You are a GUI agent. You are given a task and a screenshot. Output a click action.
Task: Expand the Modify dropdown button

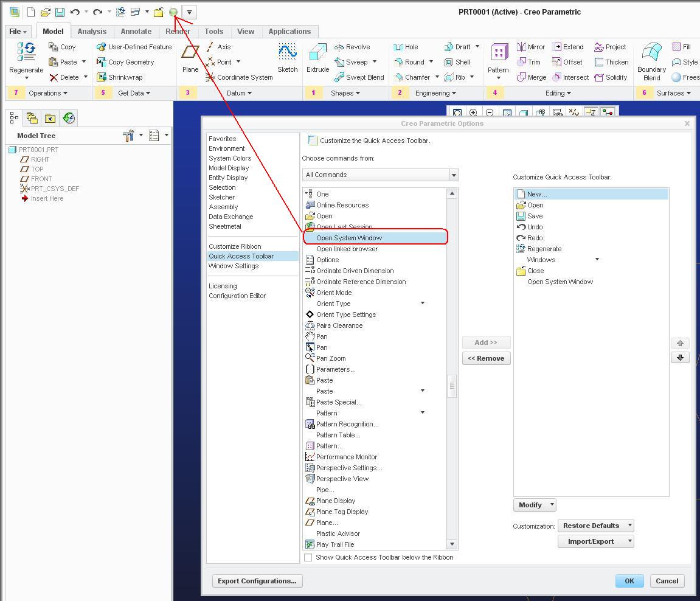535,505
